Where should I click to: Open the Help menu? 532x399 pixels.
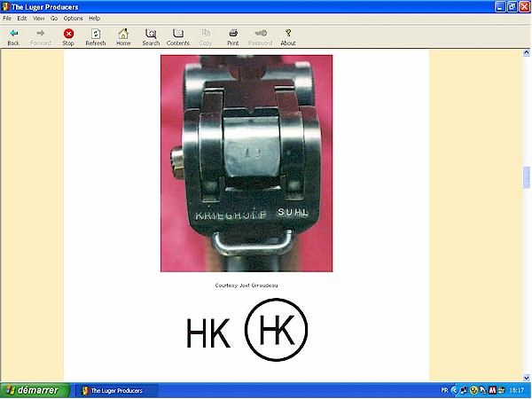coord(94,19)
